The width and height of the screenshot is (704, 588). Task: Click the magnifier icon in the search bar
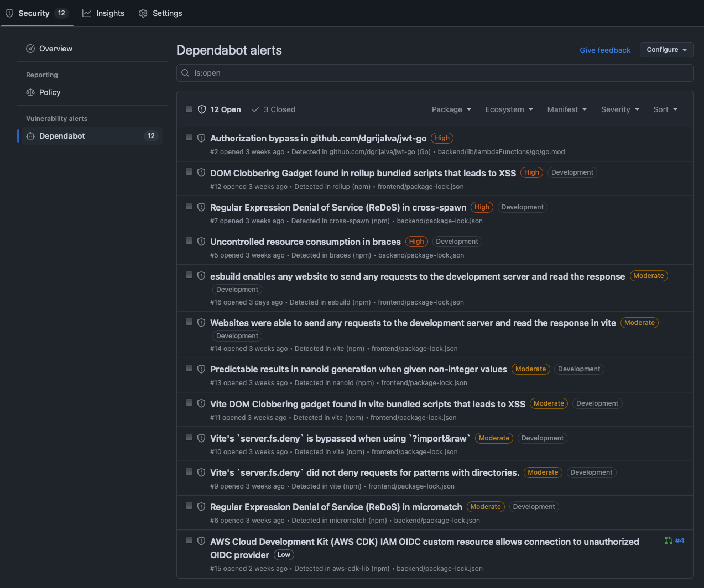click(x=185, y=72)
